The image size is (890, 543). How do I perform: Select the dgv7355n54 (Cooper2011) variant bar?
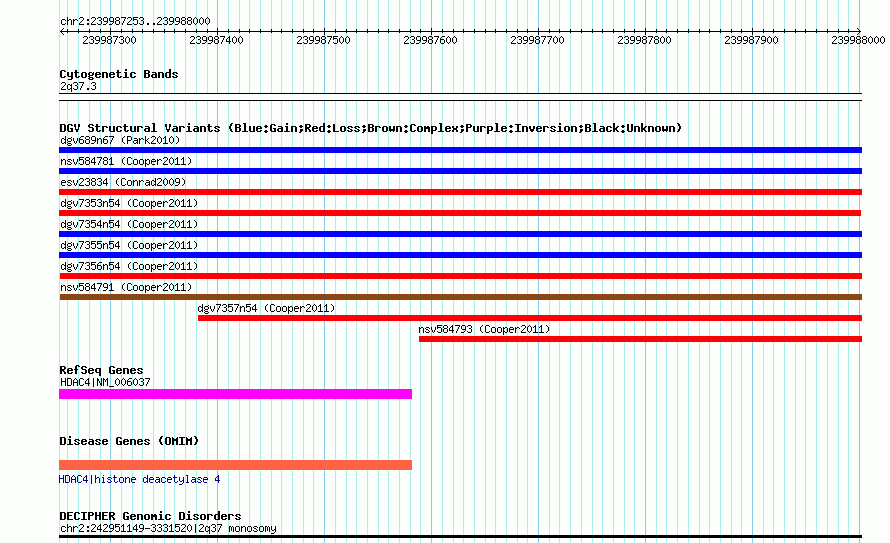[460, 255]
